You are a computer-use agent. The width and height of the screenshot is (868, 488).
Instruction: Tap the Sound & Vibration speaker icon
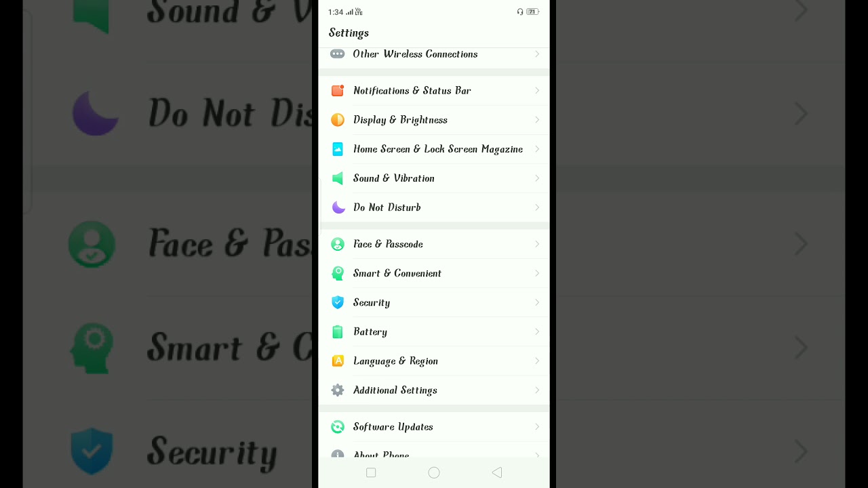click(x=337, y=178)
